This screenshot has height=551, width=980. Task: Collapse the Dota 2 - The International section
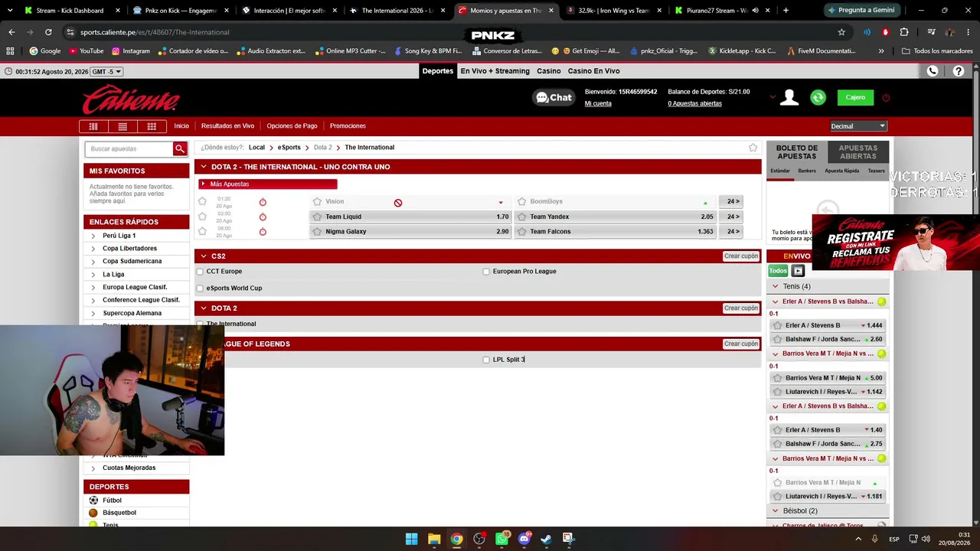(x=204, y=167)
